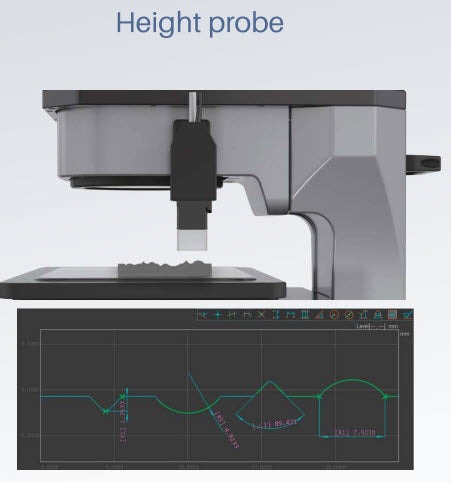Click the triangular peak on profile
451x482 pixels.
(x=270, y=382)
